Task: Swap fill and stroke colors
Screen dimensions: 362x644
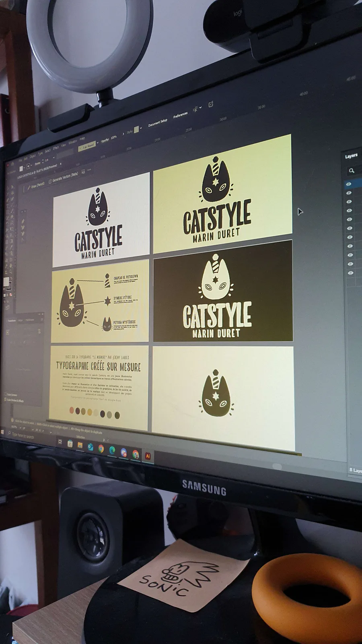Action: pos(12,279)
